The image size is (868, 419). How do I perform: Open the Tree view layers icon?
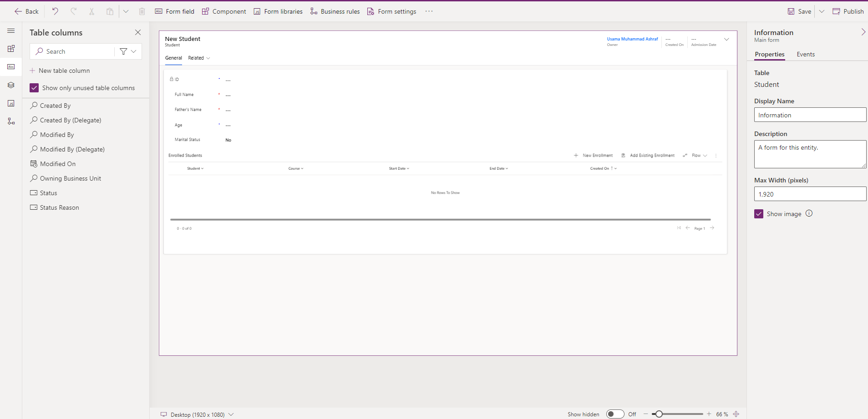(11, 85)
